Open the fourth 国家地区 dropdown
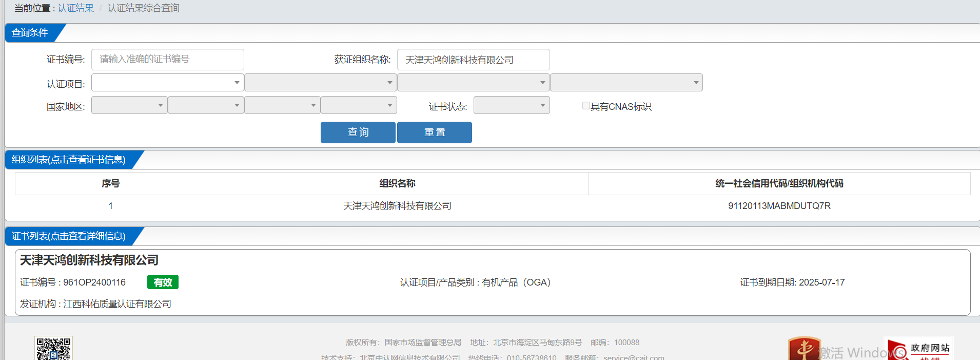The image size is (980, 360). [359, 105]
